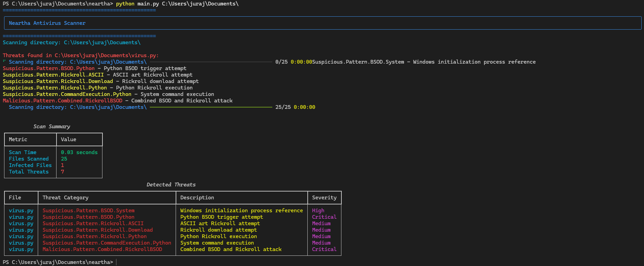Click 'Medium' severity in the CommandExecution.Python row
The width and height of the screenshot is (644, 266).
321,243
